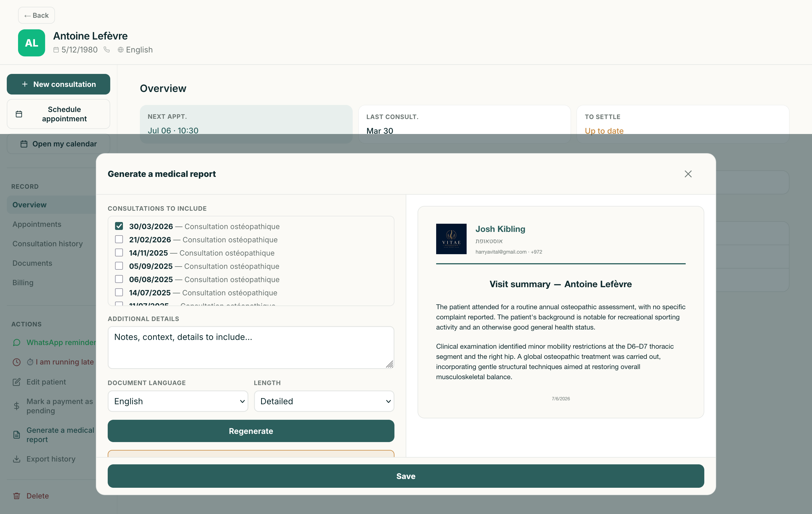Click the plus icon in New consultation
The image size is (812, 514).
tap(25, 84)
